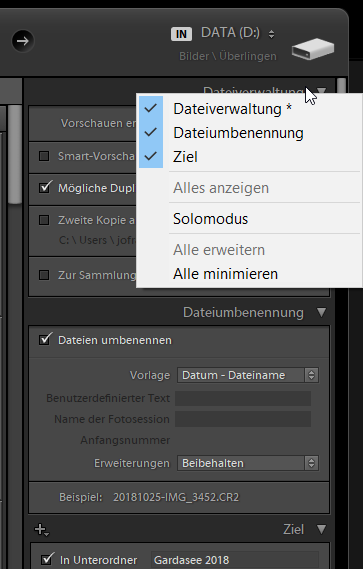Enable the Smart-Vorschau checkbox
Image resolution: width=363 pixels, height=569 pixels.
[44, 156]
